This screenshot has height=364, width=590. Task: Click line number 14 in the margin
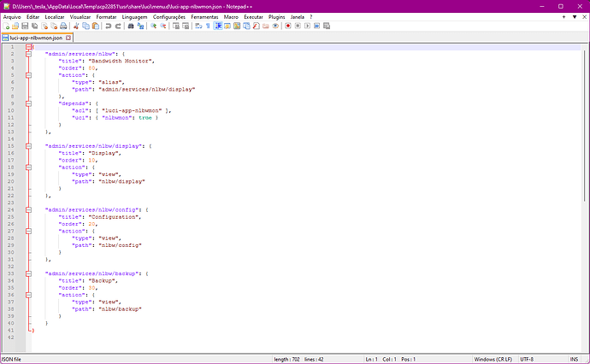click(x=11, y=139)
